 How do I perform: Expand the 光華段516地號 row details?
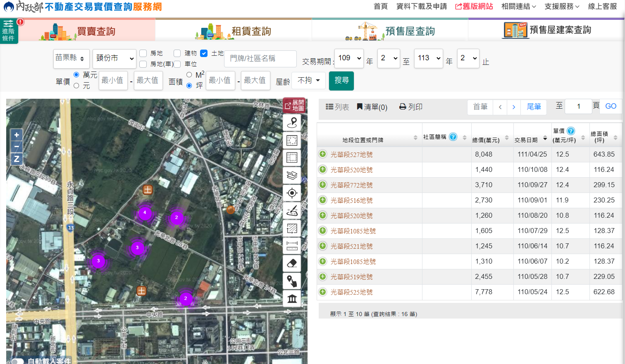pyautogui.click(x=323, y=200)
